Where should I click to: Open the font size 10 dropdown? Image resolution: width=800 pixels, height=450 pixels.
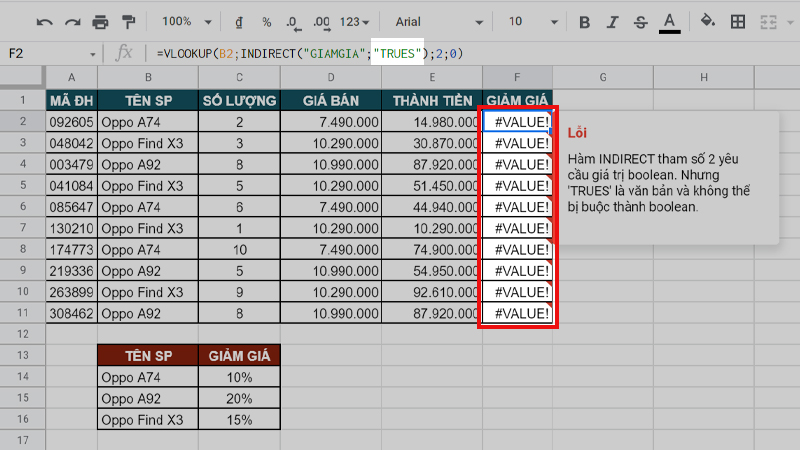click(x=533, y=22)
